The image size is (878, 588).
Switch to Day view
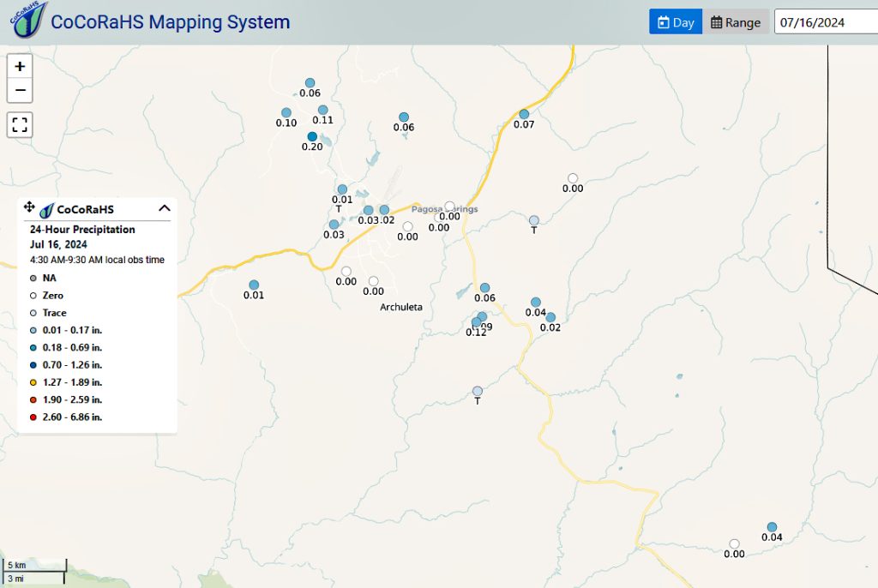point(676,22)
